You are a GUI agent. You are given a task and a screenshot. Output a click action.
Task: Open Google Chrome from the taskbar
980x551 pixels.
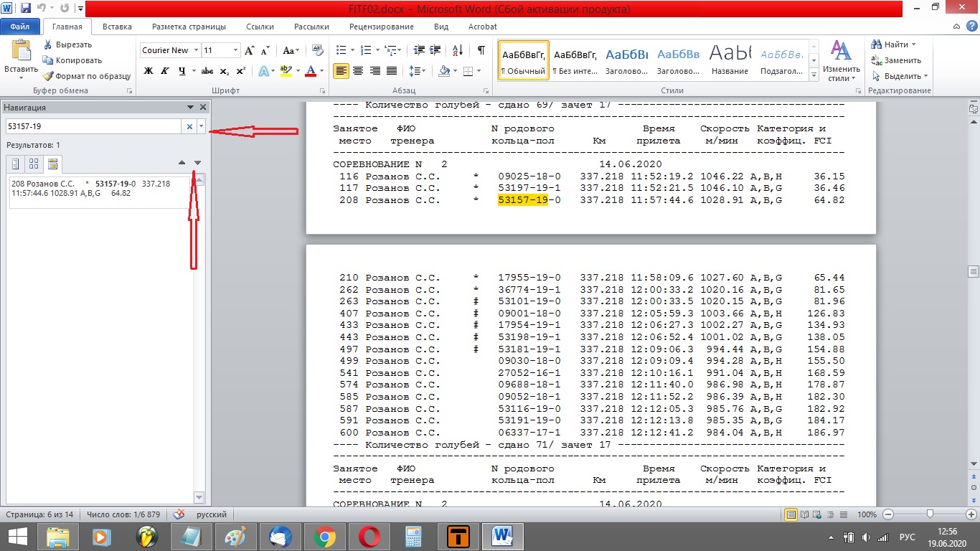point(325,537)
